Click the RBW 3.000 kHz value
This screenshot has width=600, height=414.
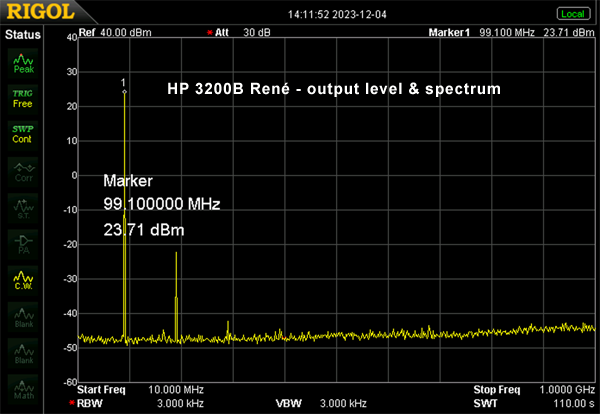180,403
